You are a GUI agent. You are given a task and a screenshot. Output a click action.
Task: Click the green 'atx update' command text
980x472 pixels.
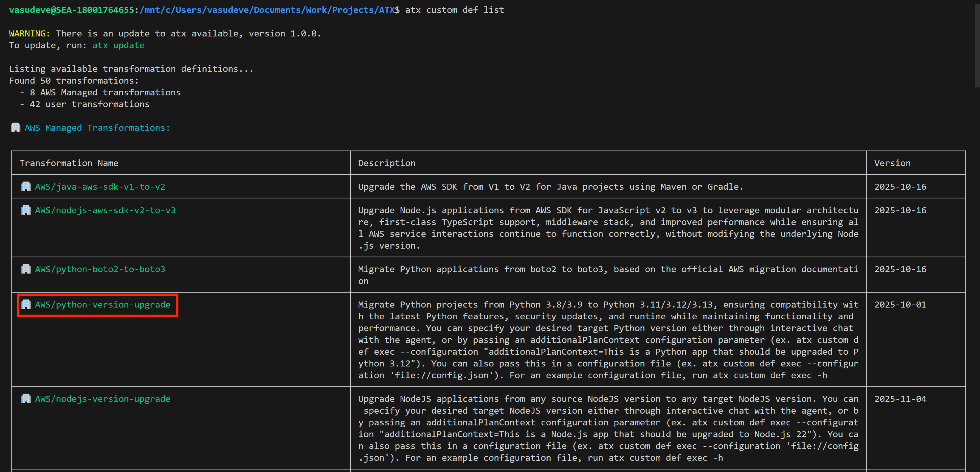(118, 45)
